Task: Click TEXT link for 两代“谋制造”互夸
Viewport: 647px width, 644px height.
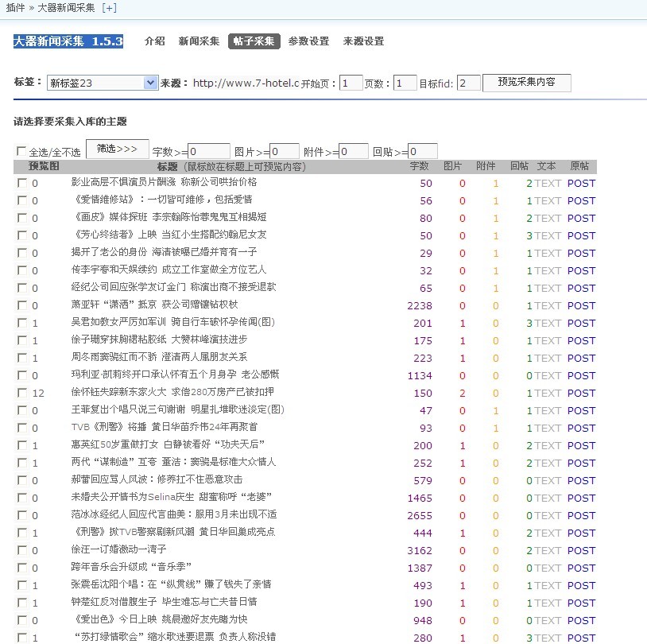Action: tap(548, 464)
